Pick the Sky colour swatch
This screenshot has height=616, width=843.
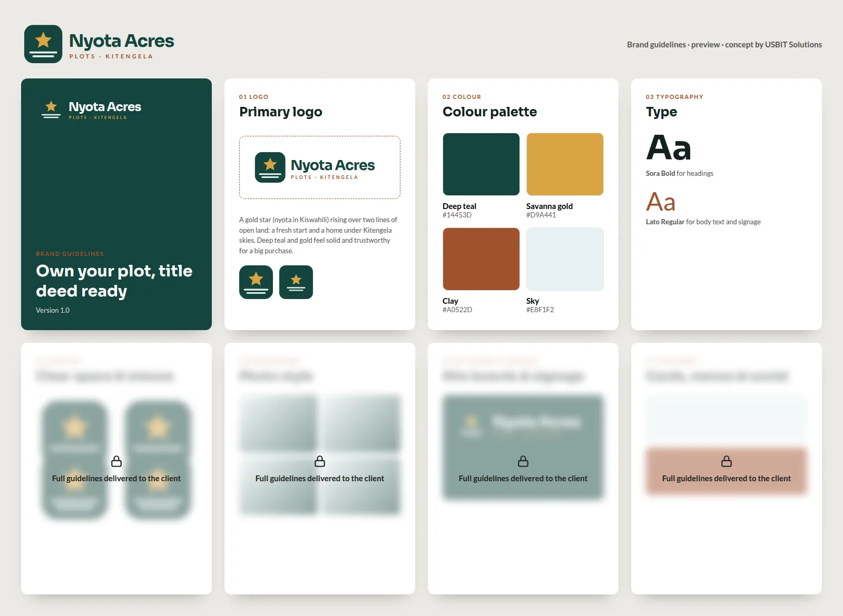pyautogui.click(x=565, y=259)
